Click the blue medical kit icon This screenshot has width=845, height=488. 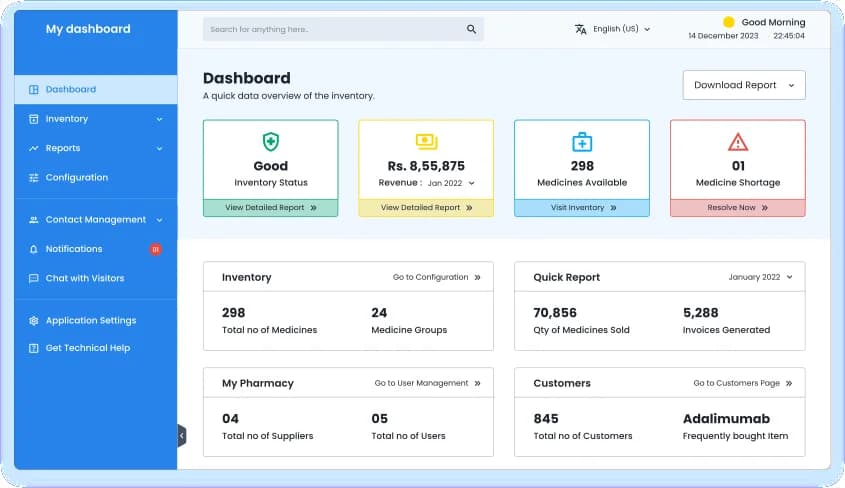[582, 141]
